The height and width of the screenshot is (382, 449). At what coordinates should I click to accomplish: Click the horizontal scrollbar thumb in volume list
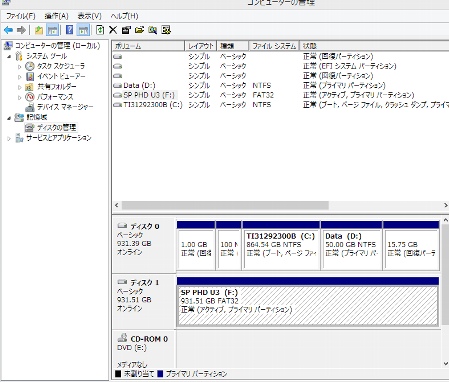(x=225, y=205)
